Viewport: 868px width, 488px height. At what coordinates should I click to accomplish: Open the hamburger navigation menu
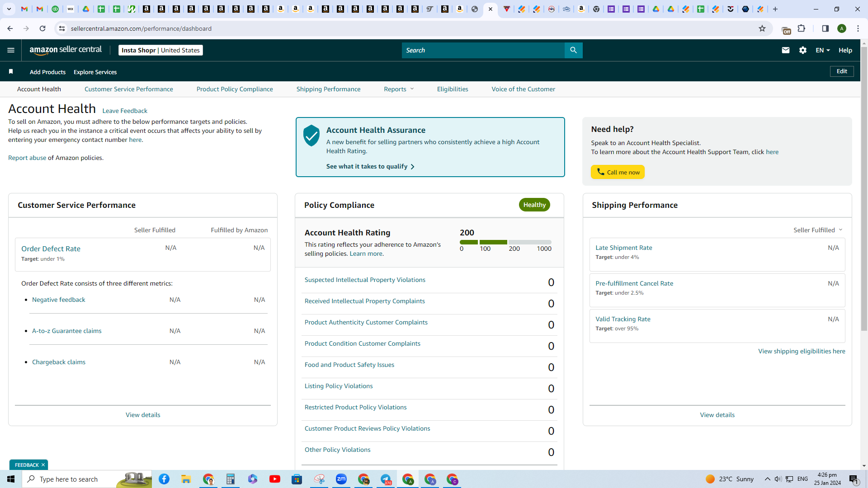[x=11, y=50]
